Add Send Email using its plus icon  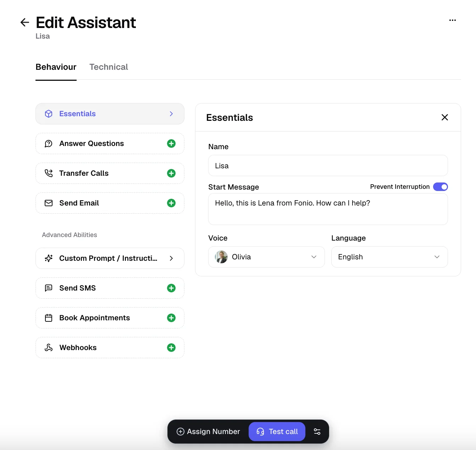click(171, 203)
